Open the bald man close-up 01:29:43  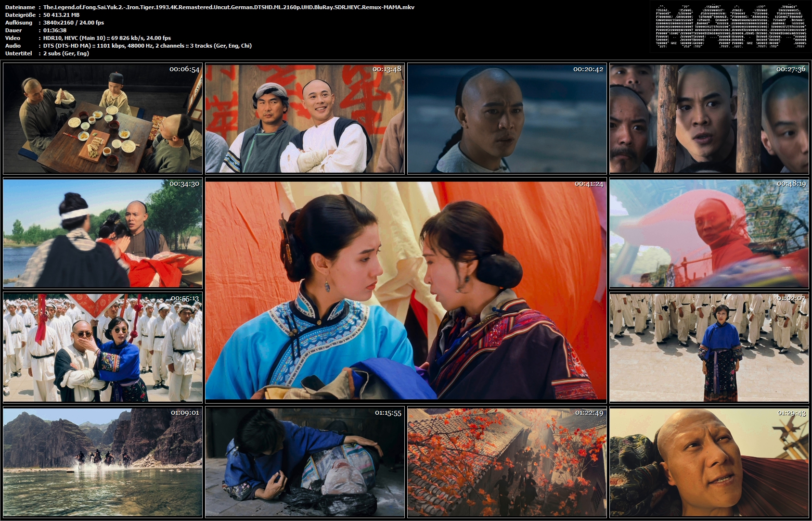[x=709, y=462]
